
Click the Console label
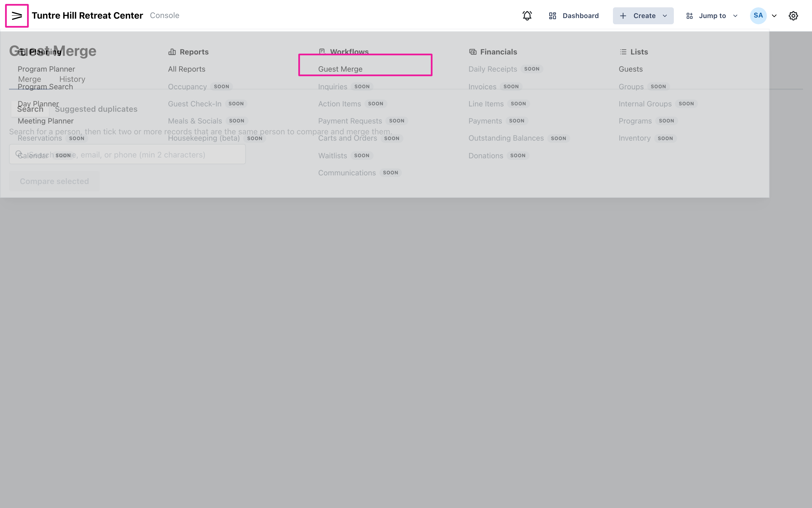point(164,16)
